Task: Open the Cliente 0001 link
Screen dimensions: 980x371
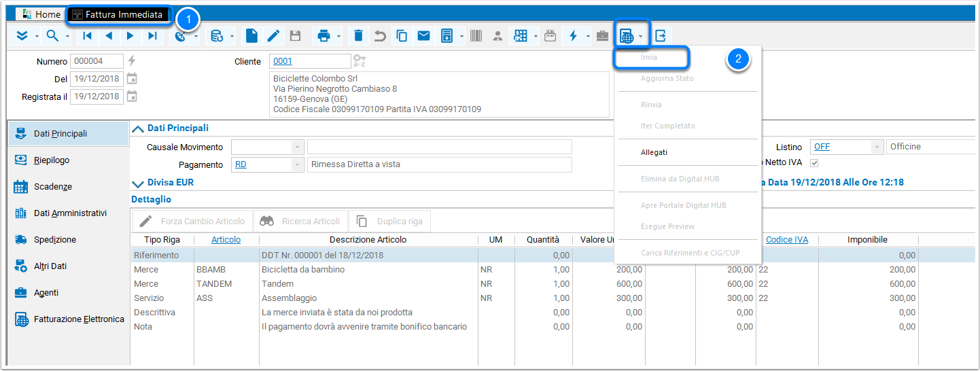Action: click(282, 61)
